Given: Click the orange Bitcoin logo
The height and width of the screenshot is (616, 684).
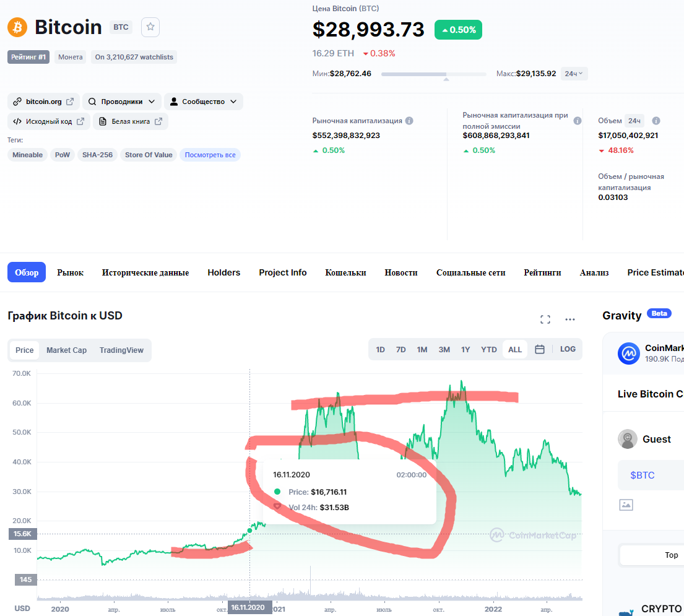Looking at the screenshot, I should tap(17, 27).
